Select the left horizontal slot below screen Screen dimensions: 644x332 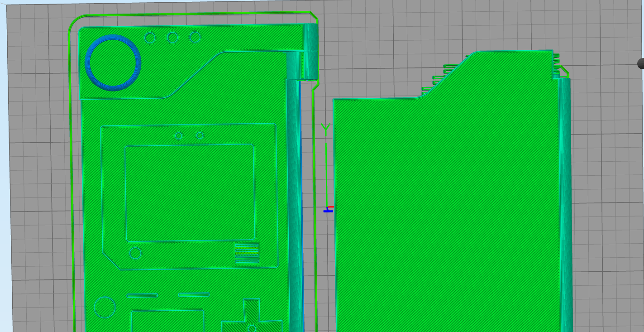[142, 295]
